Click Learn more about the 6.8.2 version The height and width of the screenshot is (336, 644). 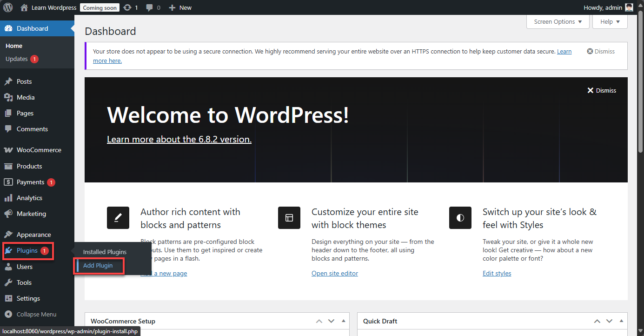click(x=179, y=139)
